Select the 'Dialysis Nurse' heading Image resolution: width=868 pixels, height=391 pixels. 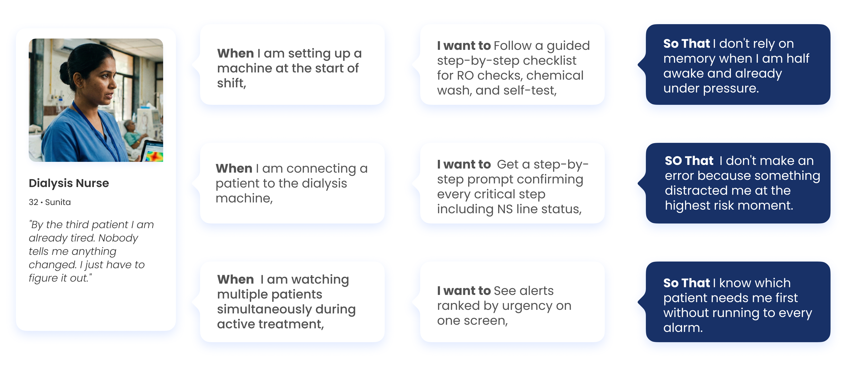(69, 183)
